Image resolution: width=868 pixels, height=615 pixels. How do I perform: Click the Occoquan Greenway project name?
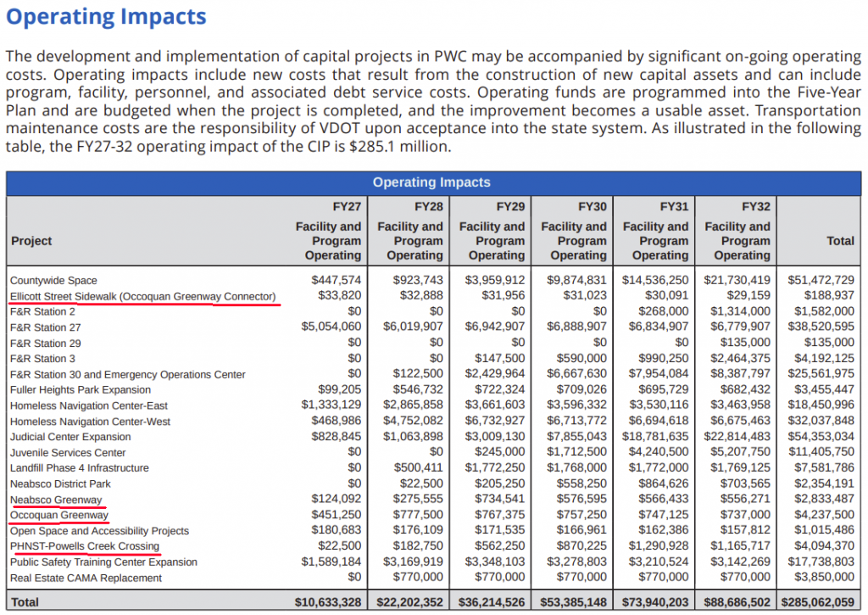point(59,515)
